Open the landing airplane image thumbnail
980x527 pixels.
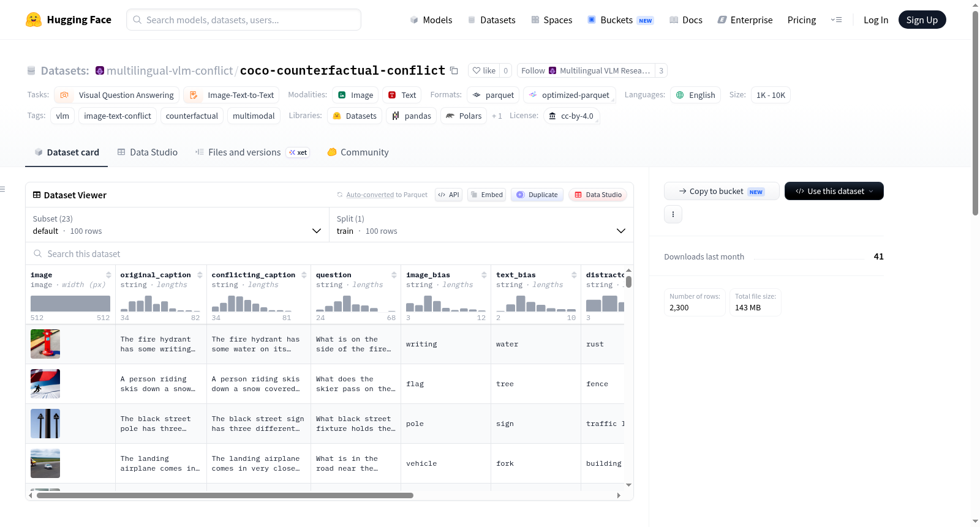click(45, 463)
